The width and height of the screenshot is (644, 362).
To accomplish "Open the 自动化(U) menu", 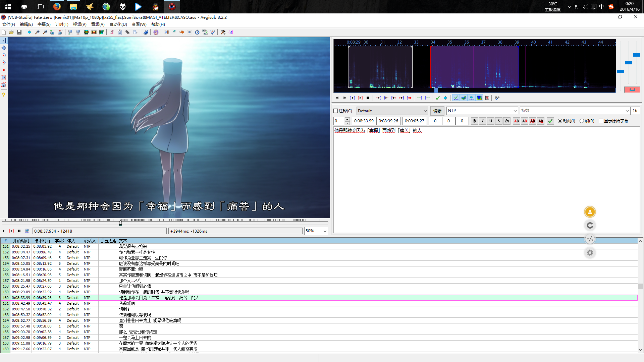I will (118, 24).
